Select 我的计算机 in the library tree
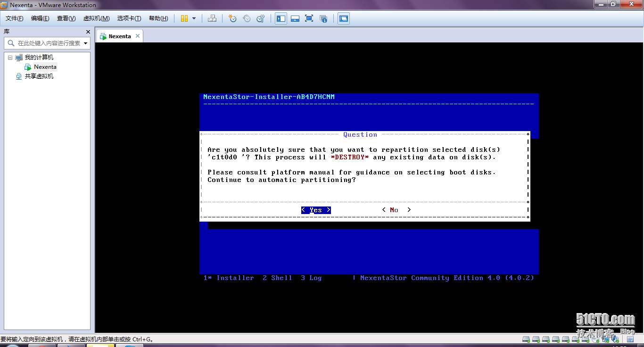Image resolution: width=644 pixels, height=347 pixels. [x=39, y=58]
